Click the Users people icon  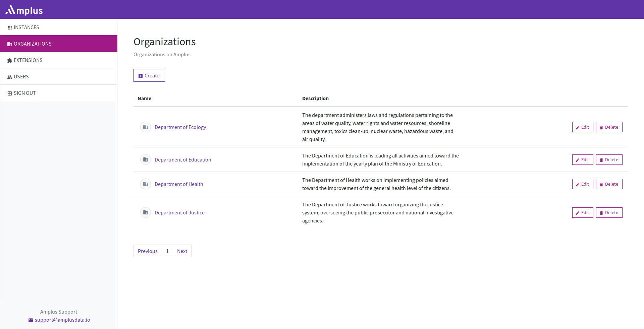tap(10, 77)
